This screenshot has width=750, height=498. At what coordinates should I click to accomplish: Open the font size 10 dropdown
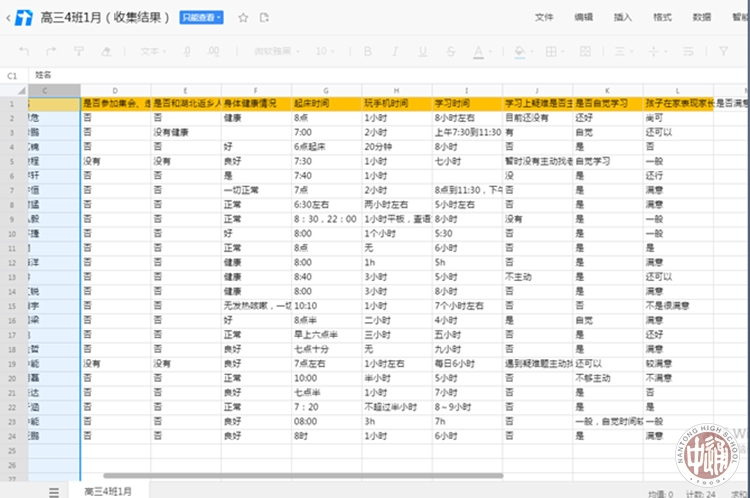326,51
